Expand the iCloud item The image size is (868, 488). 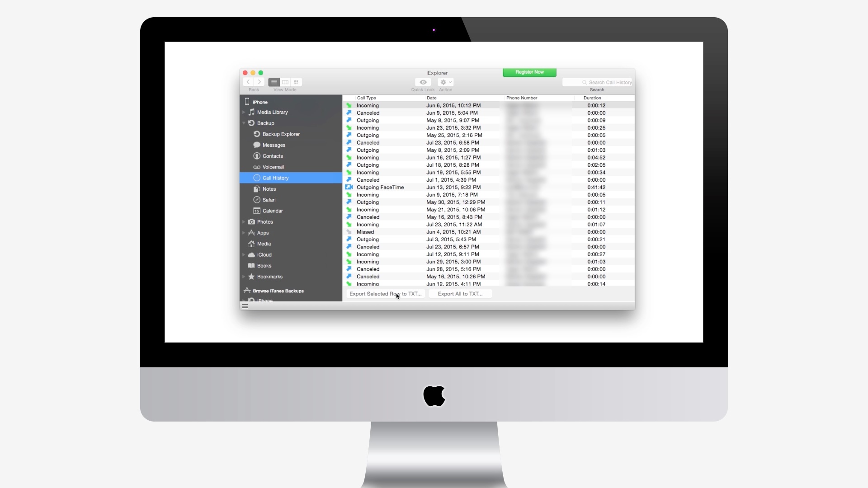pyautogui.click(x=244, y=255)
